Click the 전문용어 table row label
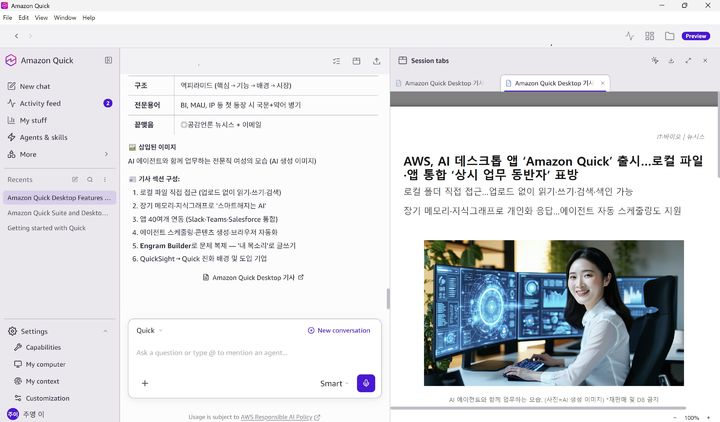The image size is (720, 422). coord(147,105)
